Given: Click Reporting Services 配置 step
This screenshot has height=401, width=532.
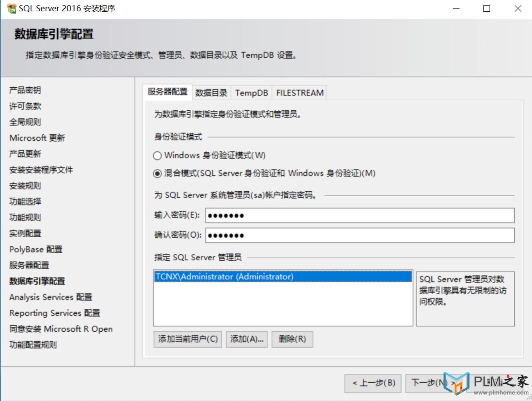Looking at the screenshot, I should tap(55, 313).
